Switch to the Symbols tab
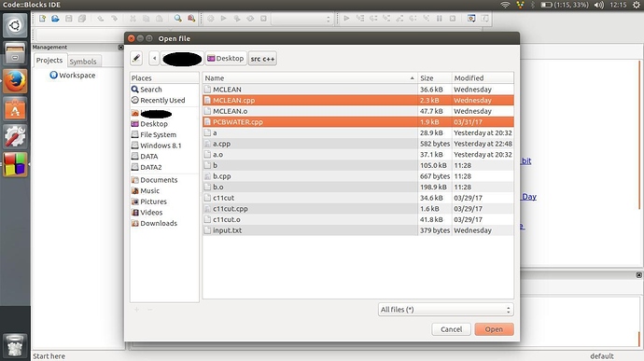 (83, 62)
